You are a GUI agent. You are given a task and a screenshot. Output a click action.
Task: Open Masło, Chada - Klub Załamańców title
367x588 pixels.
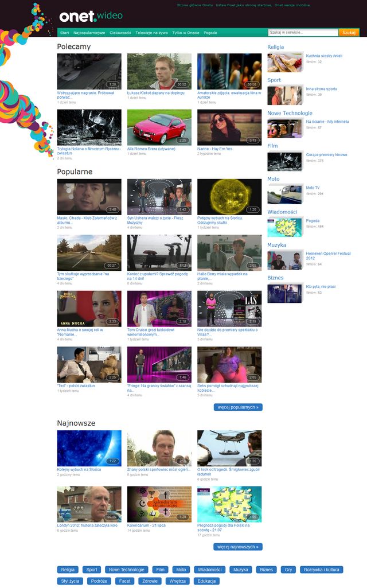(x=87, y=220)
